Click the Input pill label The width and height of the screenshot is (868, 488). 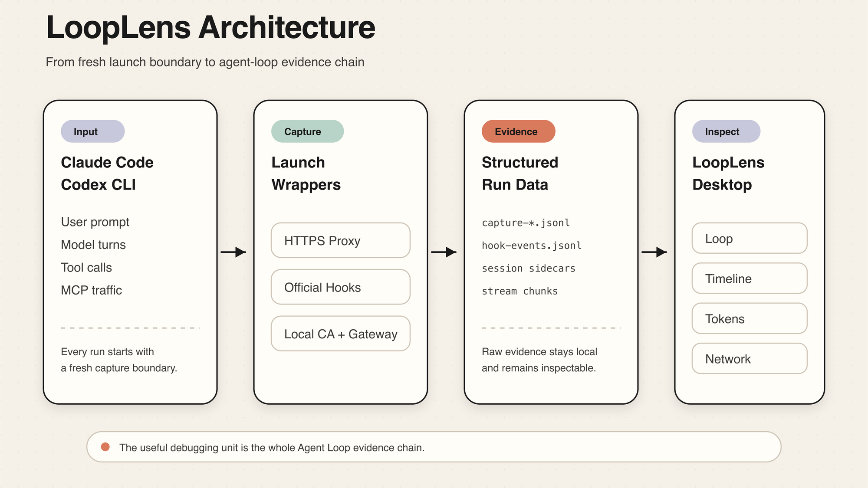click(92, 131)
